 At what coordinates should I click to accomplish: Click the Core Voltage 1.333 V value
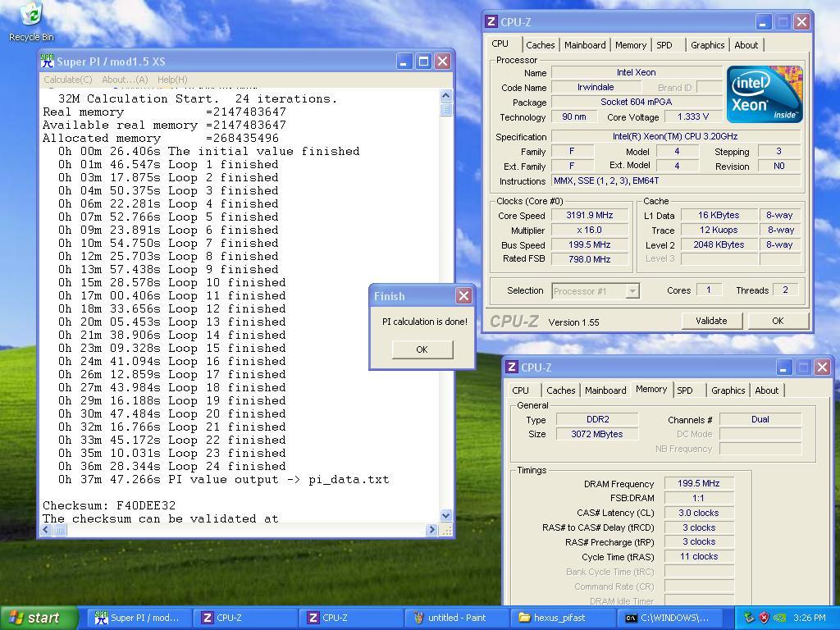(x=693, y=116)
